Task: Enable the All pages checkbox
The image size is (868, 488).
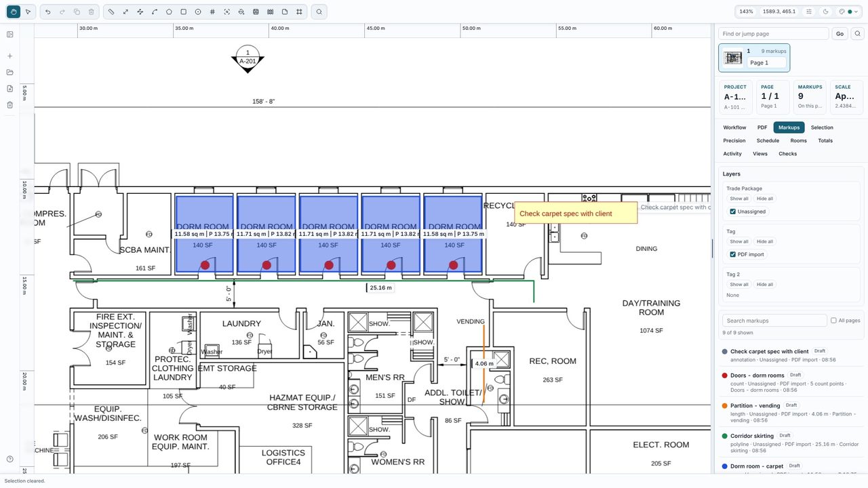Action: click(833, 321)
